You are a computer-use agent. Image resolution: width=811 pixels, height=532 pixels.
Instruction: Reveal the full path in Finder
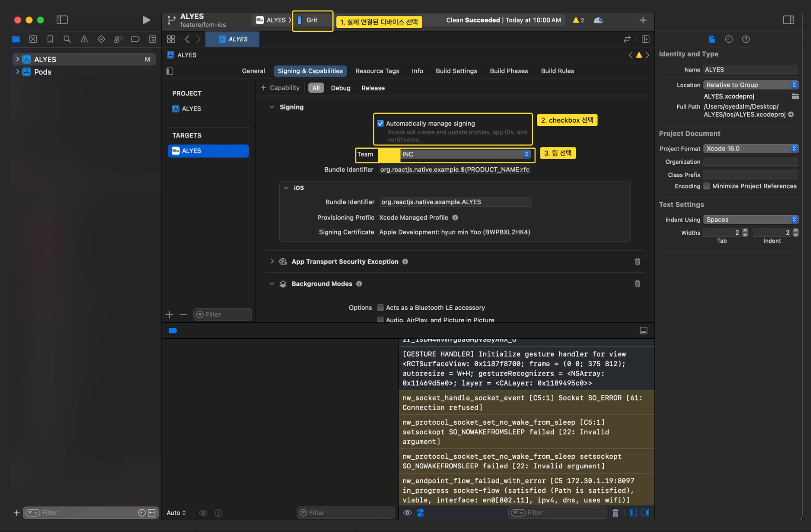click(x=791, y=115)
